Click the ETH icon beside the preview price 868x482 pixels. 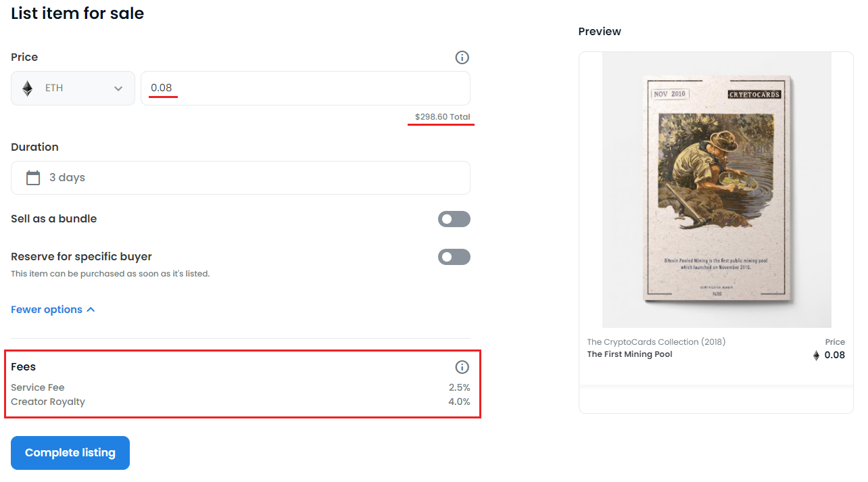point(817,354)
